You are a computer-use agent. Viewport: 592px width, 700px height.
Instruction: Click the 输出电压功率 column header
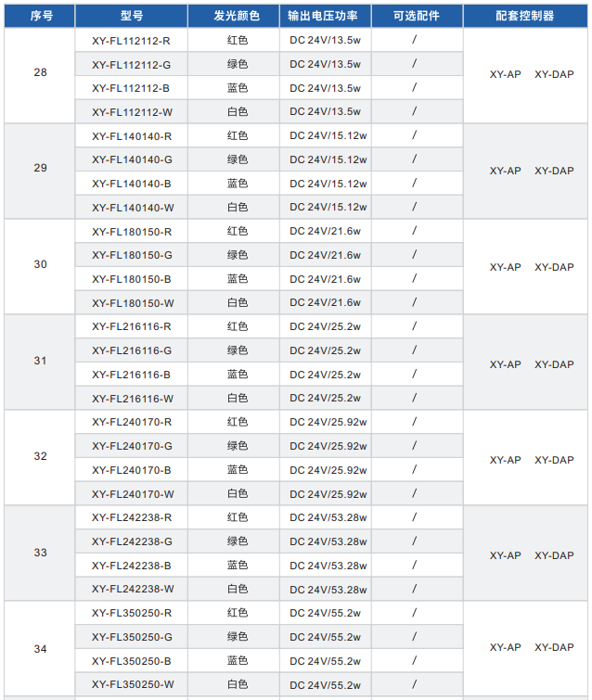click(328, 16)
